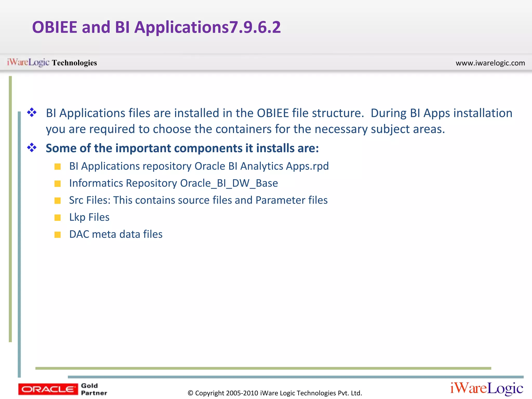The image size is (532, 399).
Task: Click 'DAC meta data files' text
Action: [116, 234]
